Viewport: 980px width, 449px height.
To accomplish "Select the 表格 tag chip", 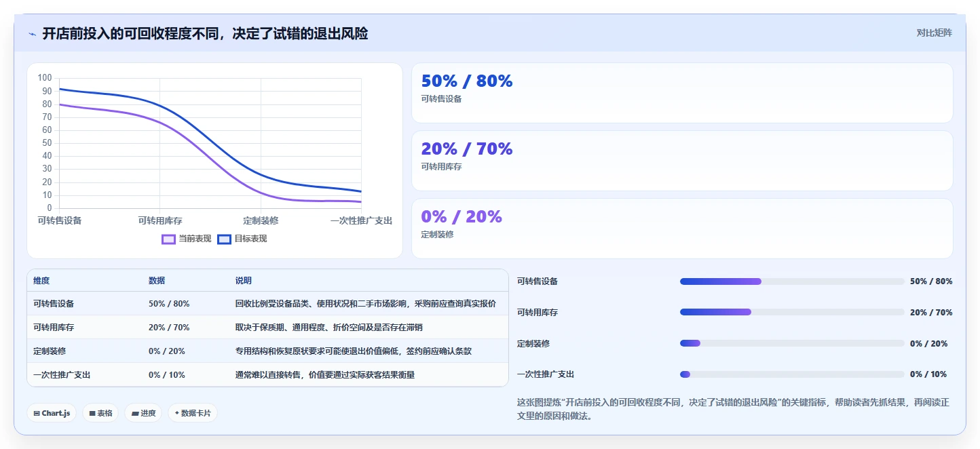I will tap(100, 413).
